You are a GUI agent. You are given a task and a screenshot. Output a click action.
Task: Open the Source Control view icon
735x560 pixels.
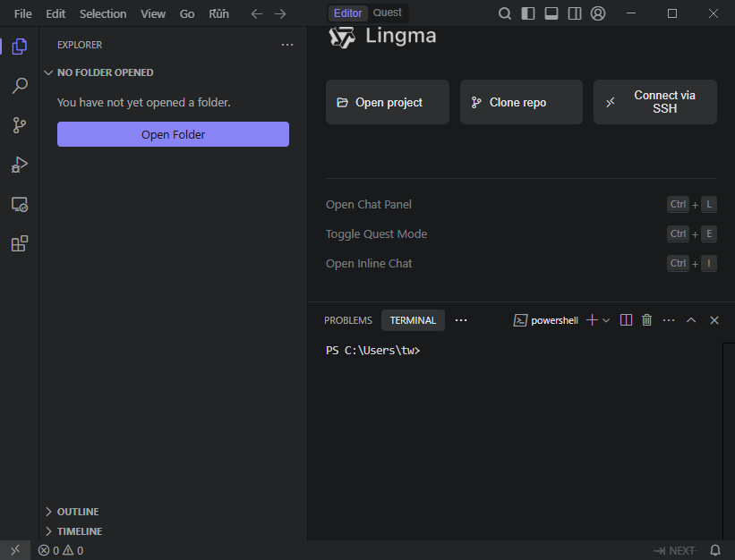pos(19,125)
